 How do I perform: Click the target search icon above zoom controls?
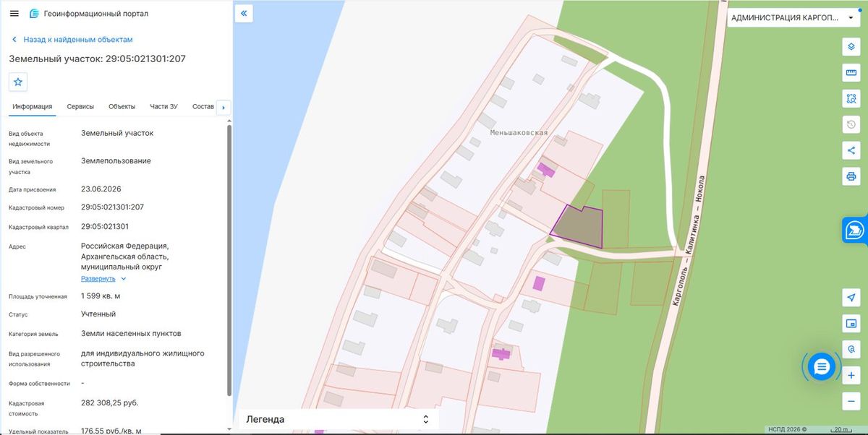coord(851,349)
